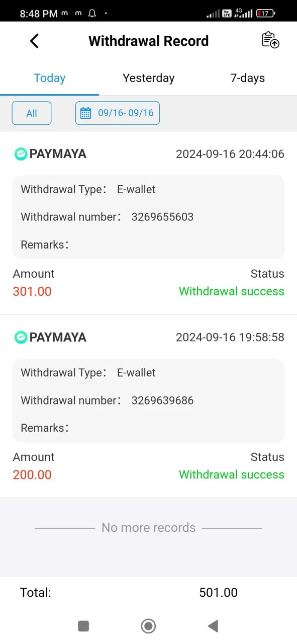Switch to the Yesterday tab
The width and height of the screenshot is (297, 644).
point(149,78)
